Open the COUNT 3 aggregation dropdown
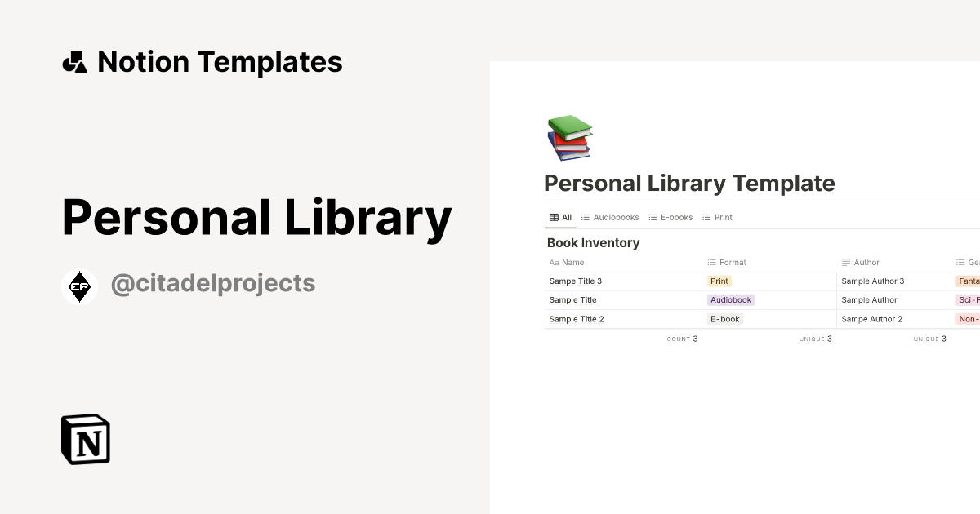Viewport: 980px width, 514px height. point(682,339)
